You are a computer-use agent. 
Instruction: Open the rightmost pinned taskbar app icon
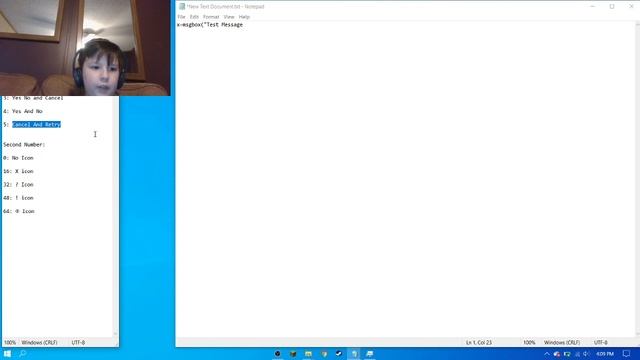(370, 353)
